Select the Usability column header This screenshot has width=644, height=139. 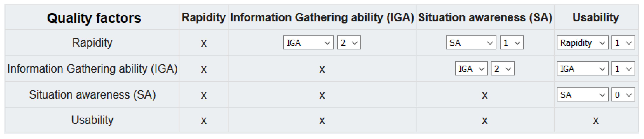[x=595, y=18]
